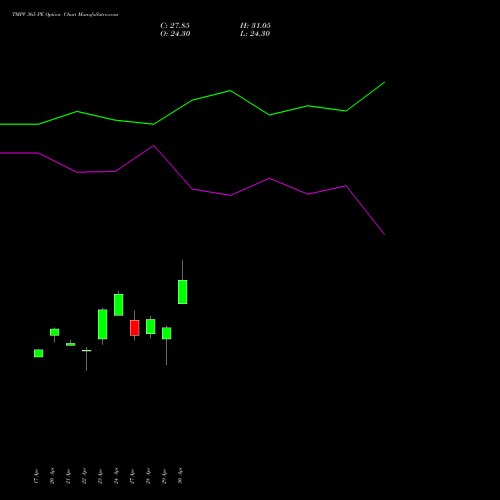Click the doji candle for 22 Apr
The image size is (500, 500).
pyautogui.click(x=87, y=351)
